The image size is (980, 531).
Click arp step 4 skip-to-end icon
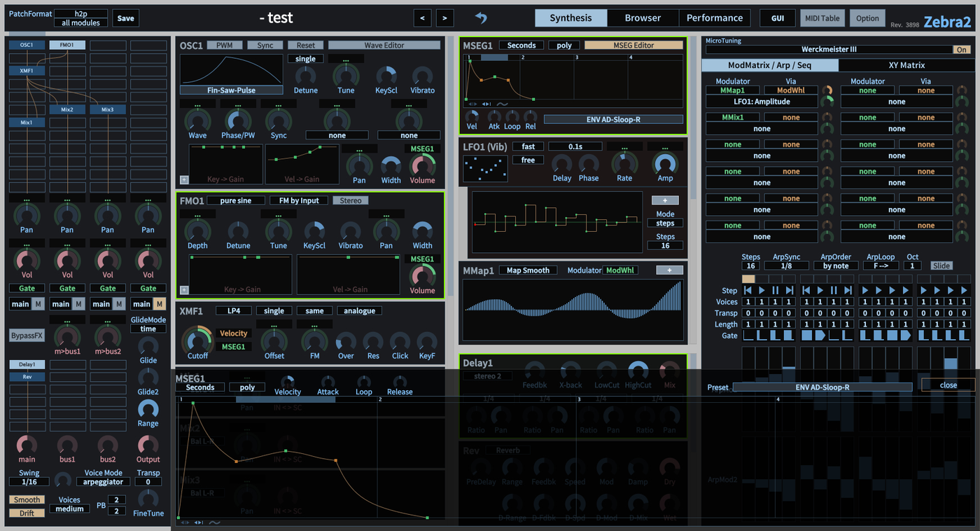click(790, 290)
